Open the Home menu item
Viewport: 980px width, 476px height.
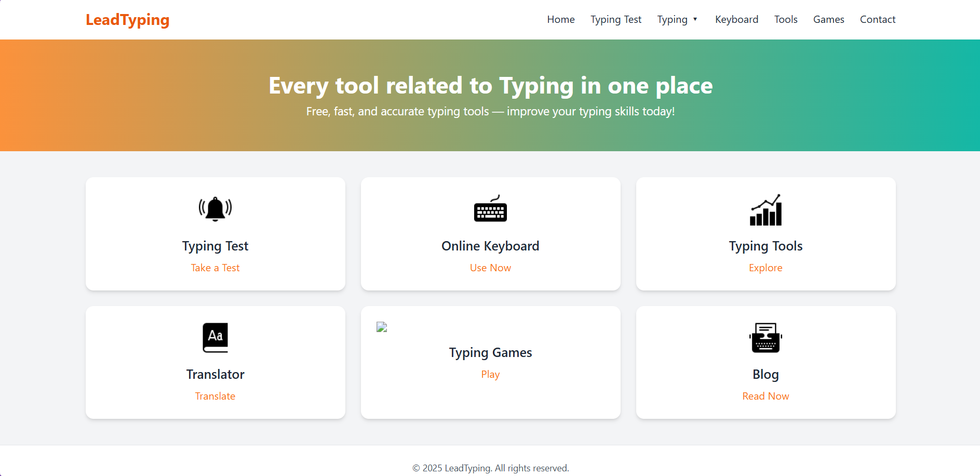pos(561,19)
